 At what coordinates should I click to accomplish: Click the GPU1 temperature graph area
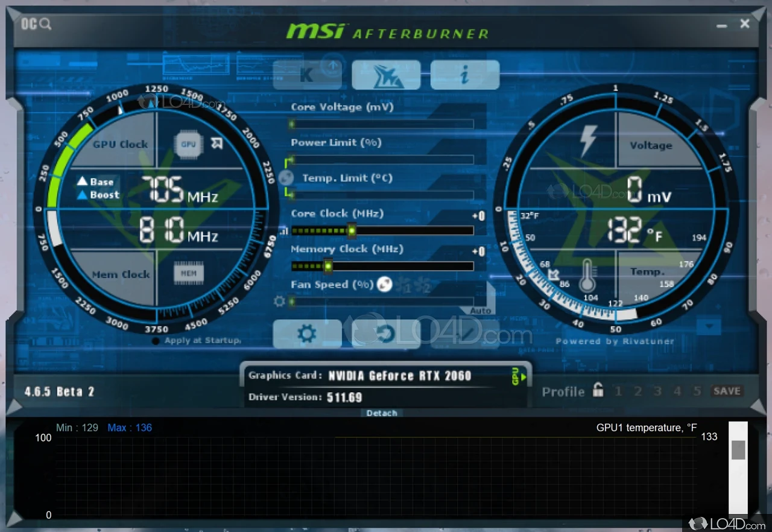375,476
